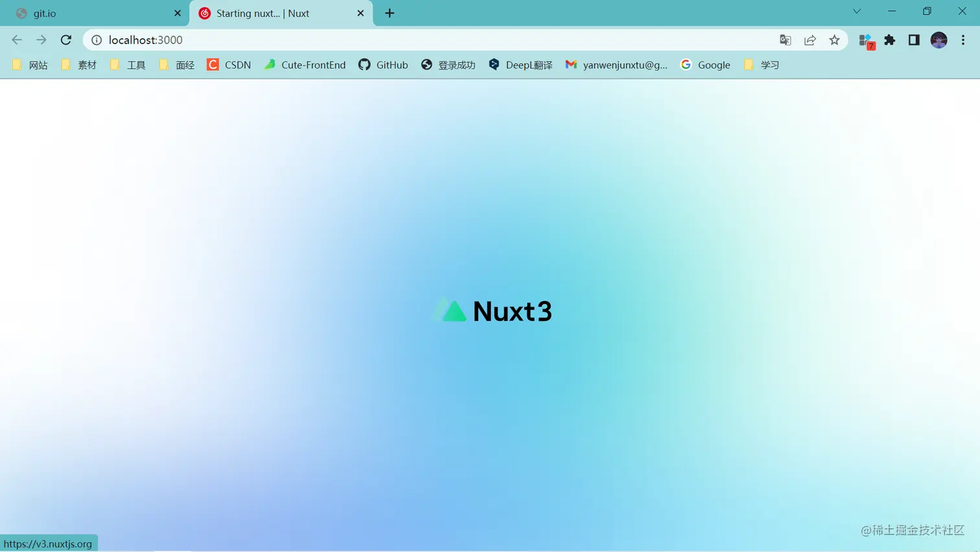Select the Starting nuxt... | Nuxt tab
Screen dimensions: 980x552
coord(281,13)
